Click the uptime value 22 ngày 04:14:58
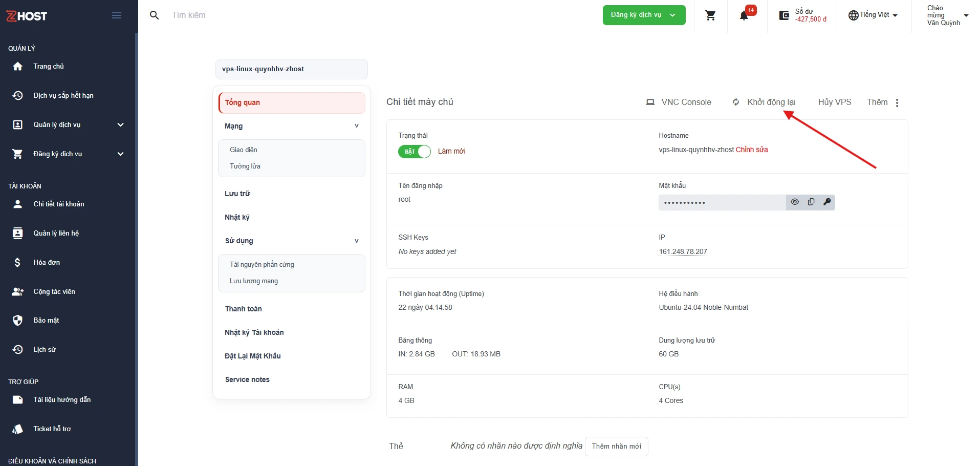The width and height of the screenshot is (980, 466). click(x=425, y=307)
